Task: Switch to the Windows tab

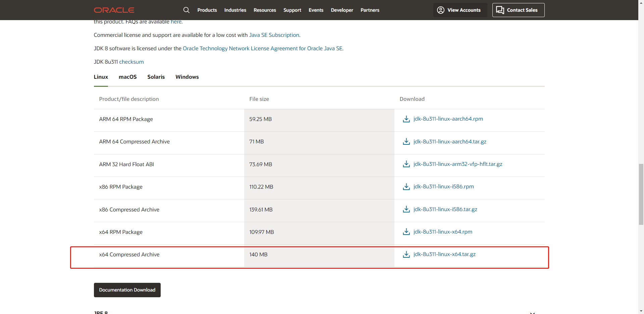Action: pyautogui.click(x=187, y=77)
